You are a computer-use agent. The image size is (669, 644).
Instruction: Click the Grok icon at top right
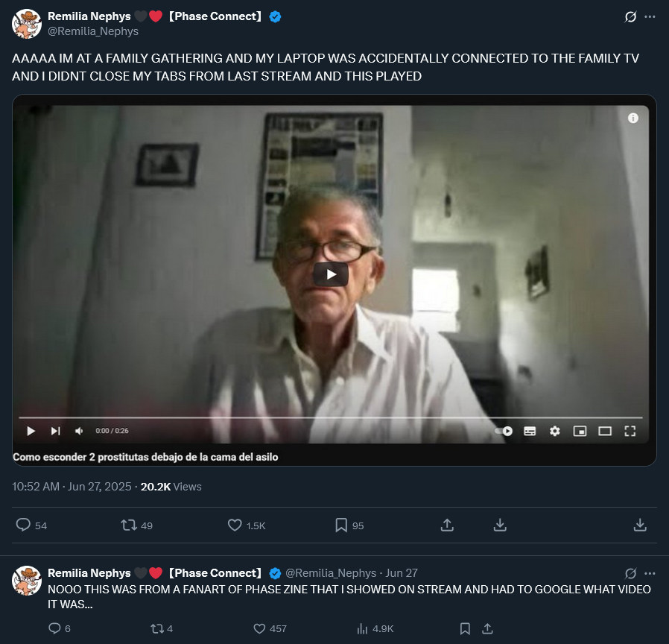pos(630,16)
